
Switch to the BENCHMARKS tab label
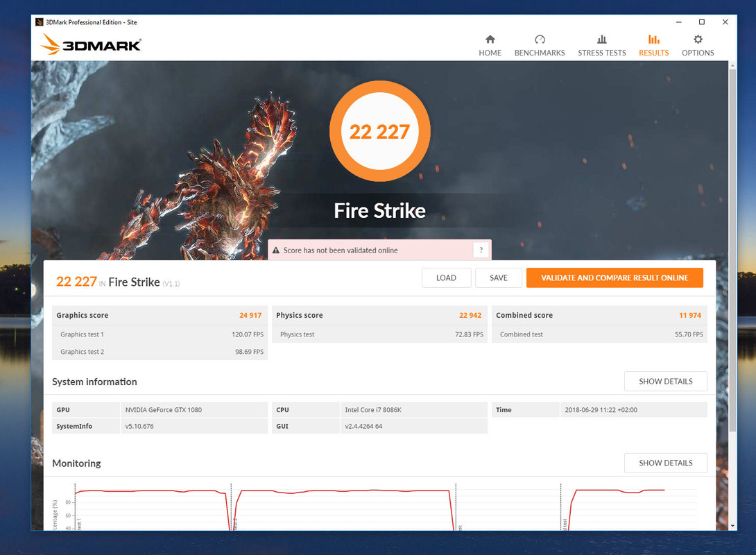(x=540, y=53)
